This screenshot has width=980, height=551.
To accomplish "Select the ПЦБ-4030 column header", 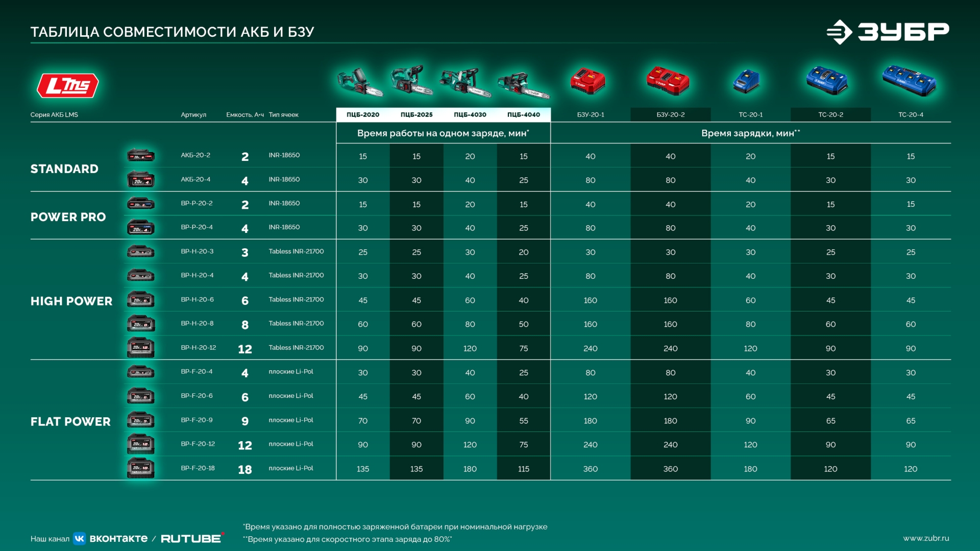I will (x=470, y=115).
